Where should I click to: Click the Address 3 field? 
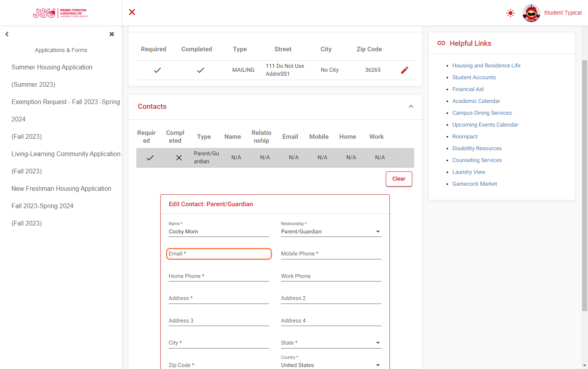point(219,321)
